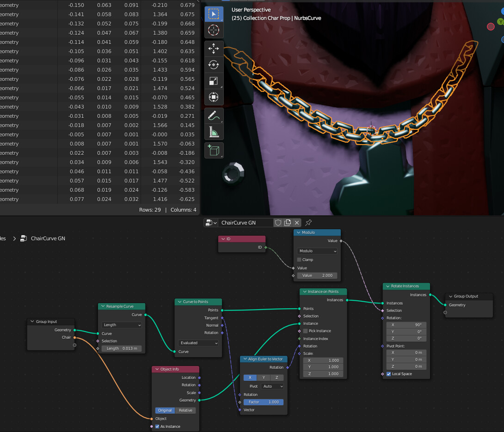Toggle As Instance in Object Info node
This screenshot has width=504, height=432.
[157, 426]
